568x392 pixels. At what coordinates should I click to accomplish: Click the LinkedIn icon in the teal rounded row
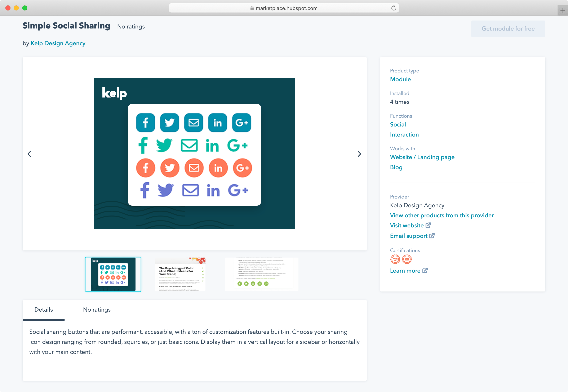tap(218, 122)
